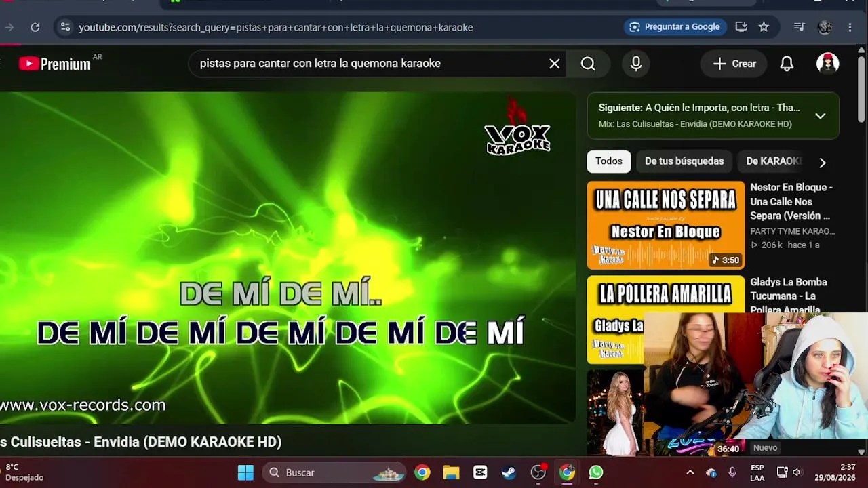Click the microphone tray icon
This screenshot has height=488, width=868.
[x=732, y=472]
